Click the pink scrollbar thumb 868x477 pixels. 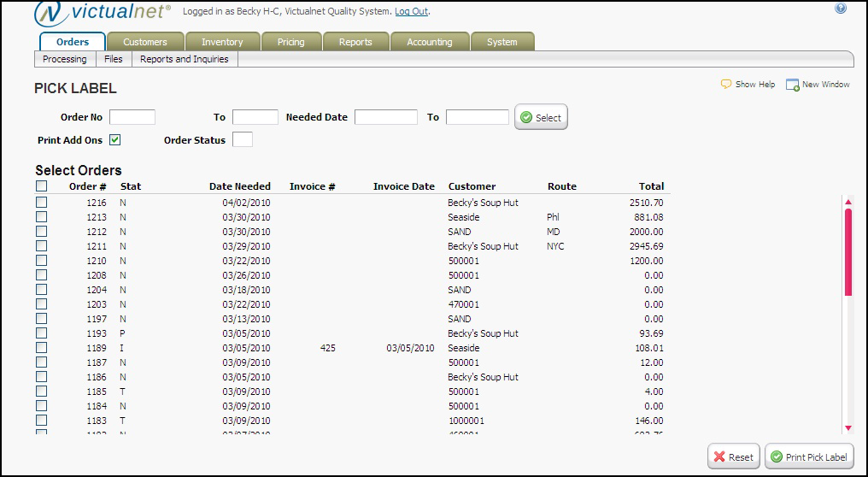[848, 253]
